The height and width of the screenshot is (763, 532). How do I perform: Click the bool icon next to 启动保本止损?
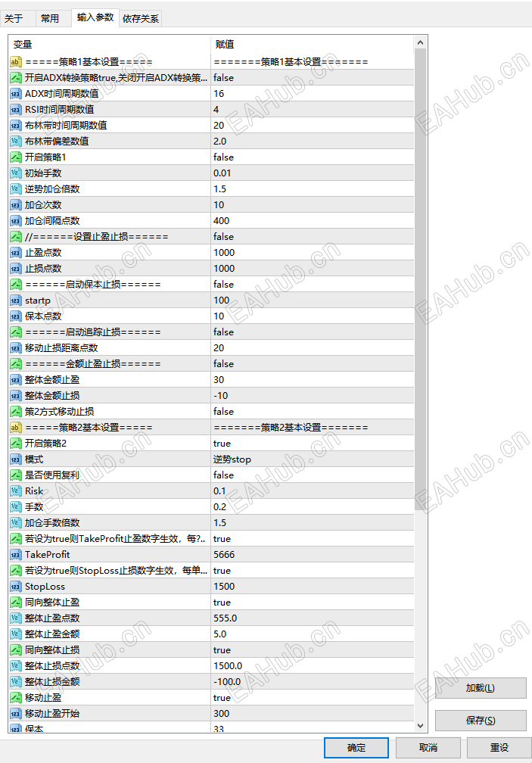coord(16,285)
